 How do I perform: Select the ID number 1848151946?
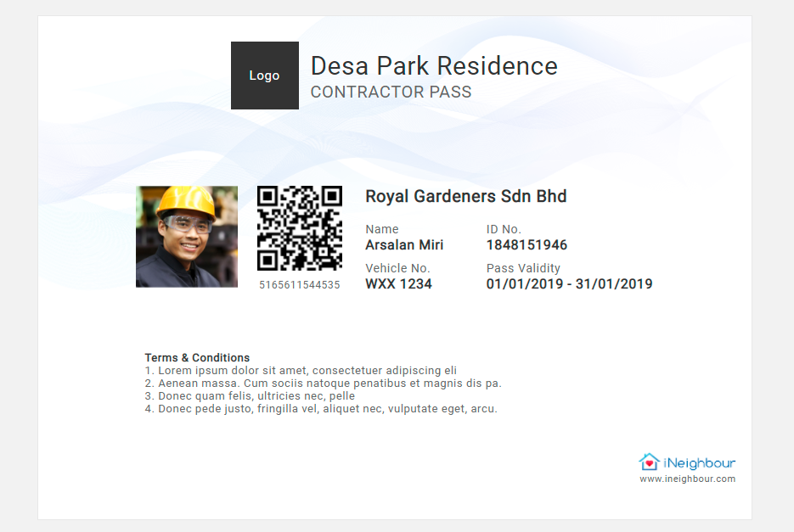pyautogui.click(x=527, y=245)
